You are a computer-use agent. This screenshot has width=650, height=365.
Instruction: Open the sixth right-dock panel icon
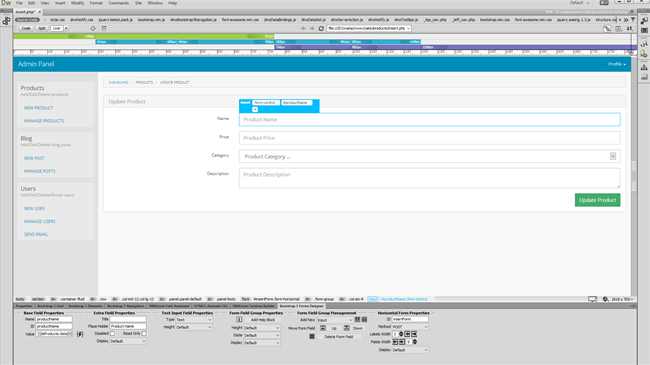point(644,77)
